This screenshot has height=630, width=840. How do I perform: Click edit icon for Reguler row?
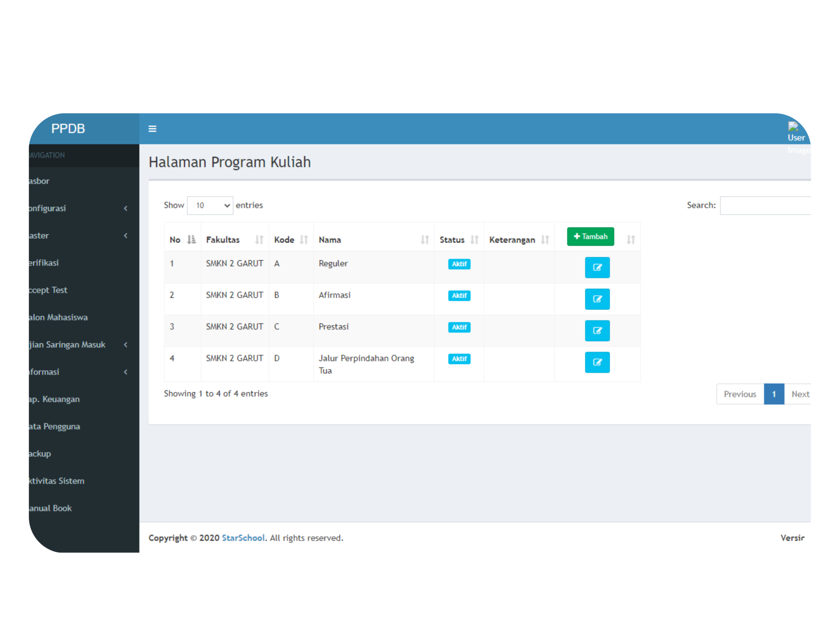point(597,267)
